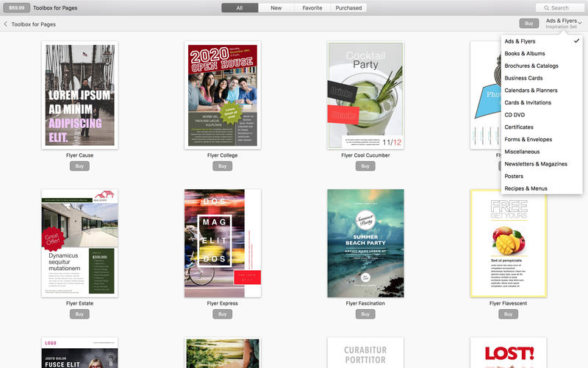
Task: Click the magnifier icon in Search field
Action: tap(546, 8)
